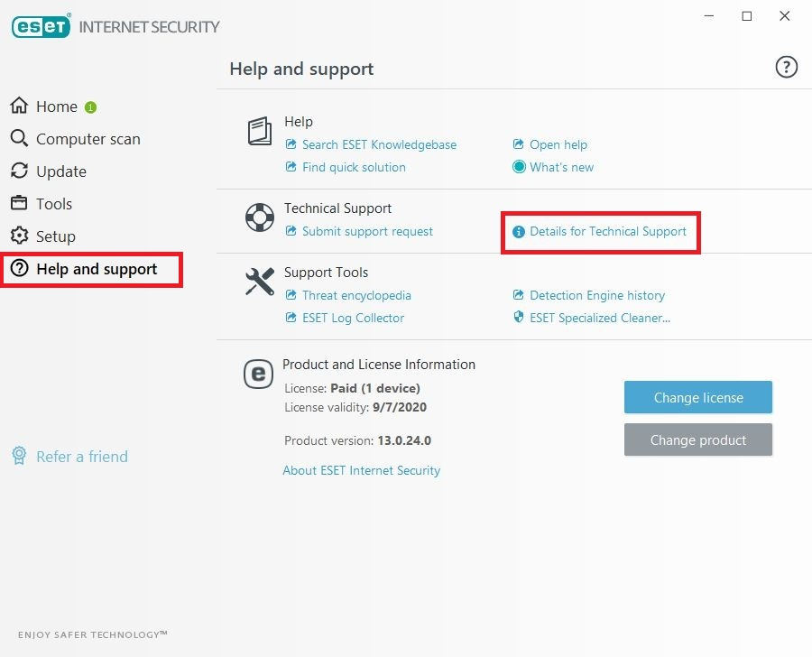Open the Threat encyclopedia link
Image resolution: width=812 pixels, height=657 pixels.
(356, 295)
